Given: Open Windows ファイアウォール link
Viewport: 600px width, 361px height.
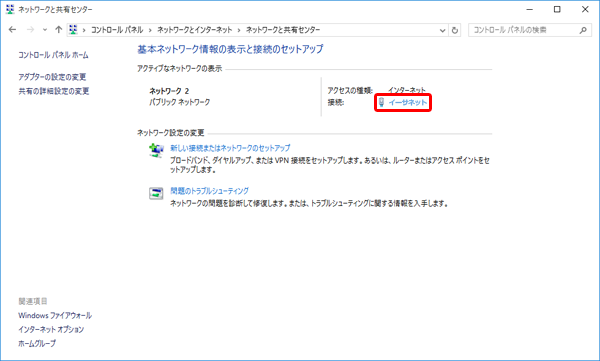Looking at the screenshot, I should 55,315.
